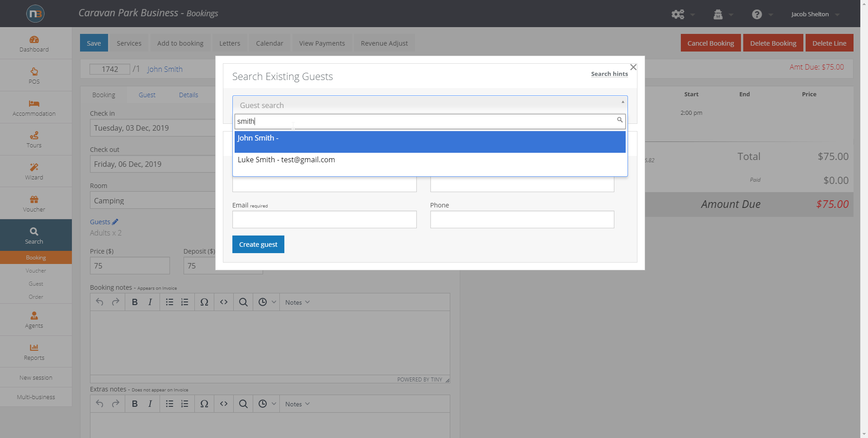Image resolution: width=868 pixels, height=438 pixels.
Task: Insert bullet list in Booking notes
Action: tap(170, 302)
